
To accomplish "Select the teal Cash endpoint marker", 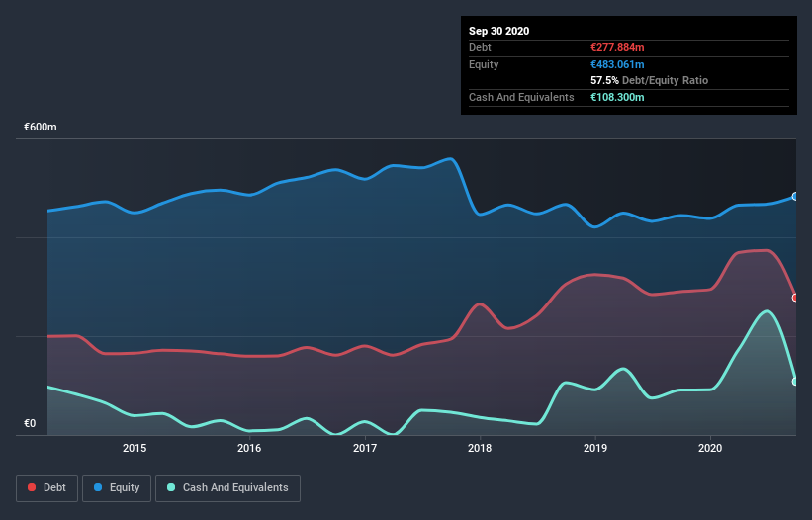I will (x=795, y=382).
